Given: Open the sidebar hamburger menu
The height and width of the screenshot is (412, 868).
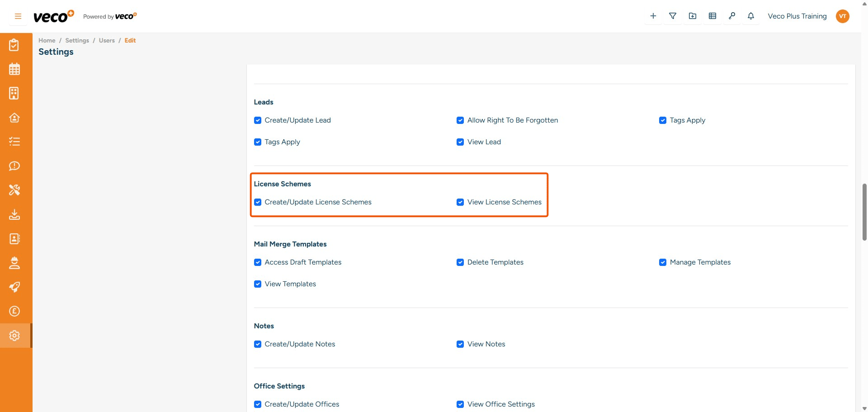Looking at the screenshot, I should click(x=18, y=16).
